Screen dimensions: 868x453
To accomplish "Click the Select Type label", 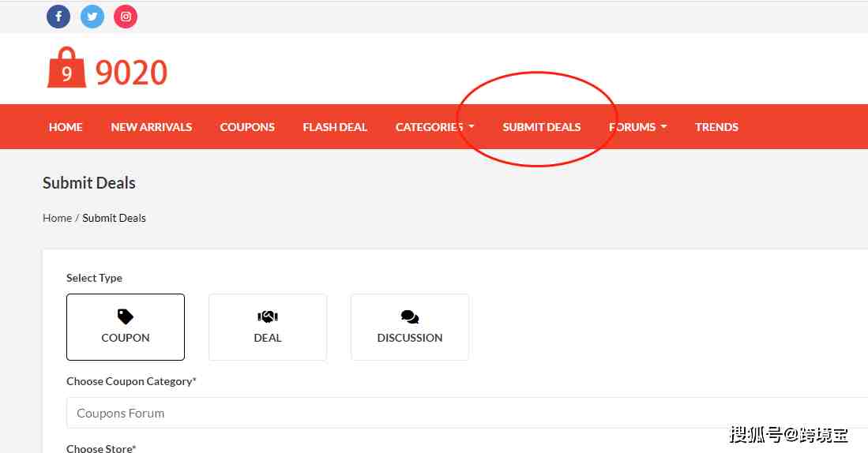I will point(94,278).
